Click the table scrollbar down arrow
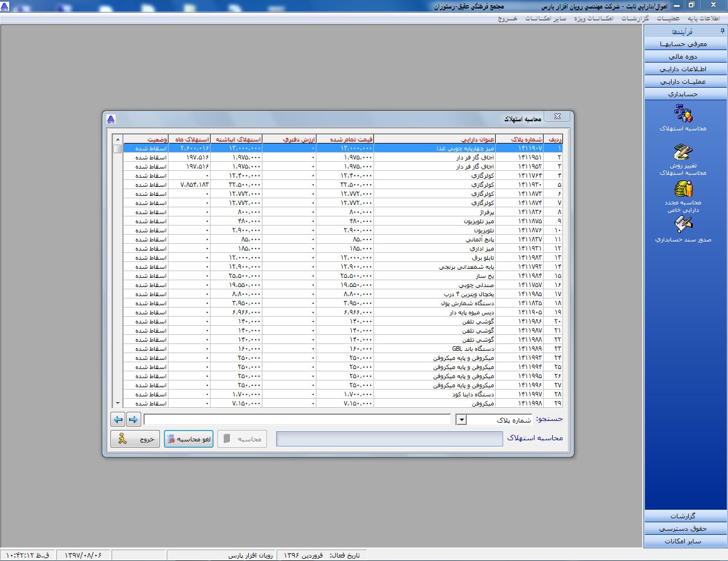Screen dimensions: 728x561 tap(118, 403)
